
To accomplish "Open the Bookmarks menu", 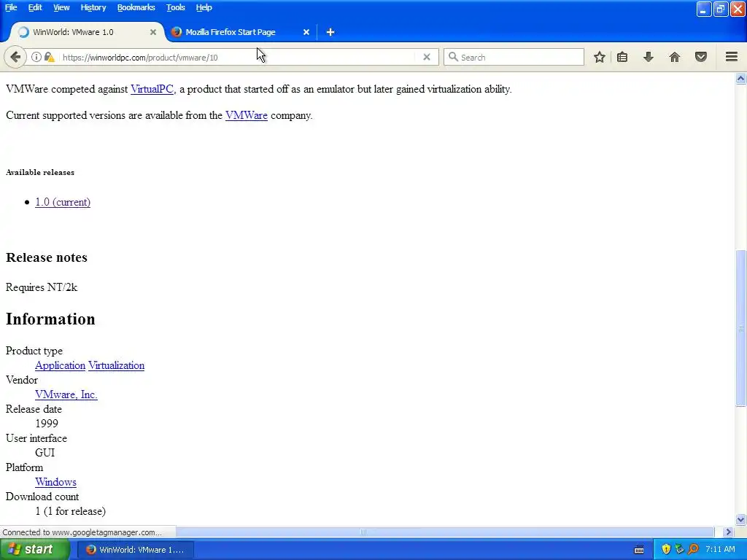I will (x=136, y=7).
